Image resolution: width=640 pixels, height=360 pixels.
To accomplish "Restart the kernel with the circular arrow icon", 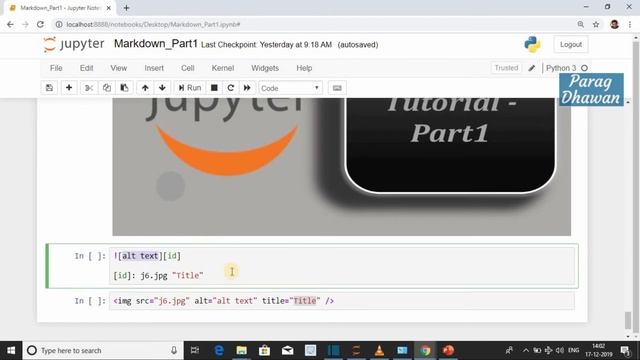I will pyautogui.click(x=231, y=88).
